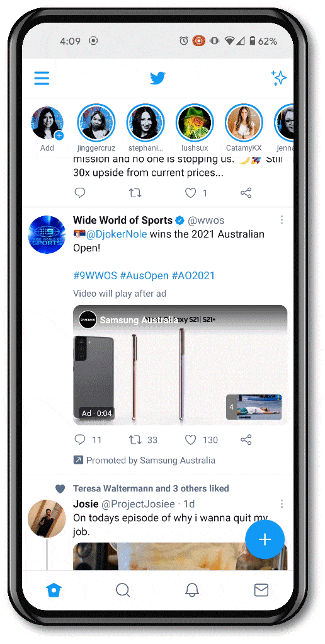Open the hamburger navigation menu
Image resolution: width=325 pixels, height=644 pixels.
[42, 78]
